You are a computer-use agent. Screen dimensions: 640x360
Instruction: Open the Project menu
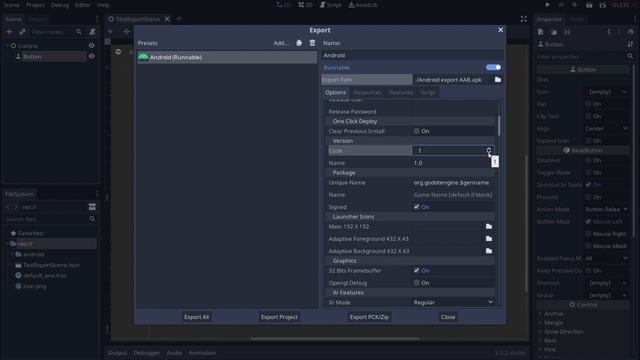click(35, 5)
